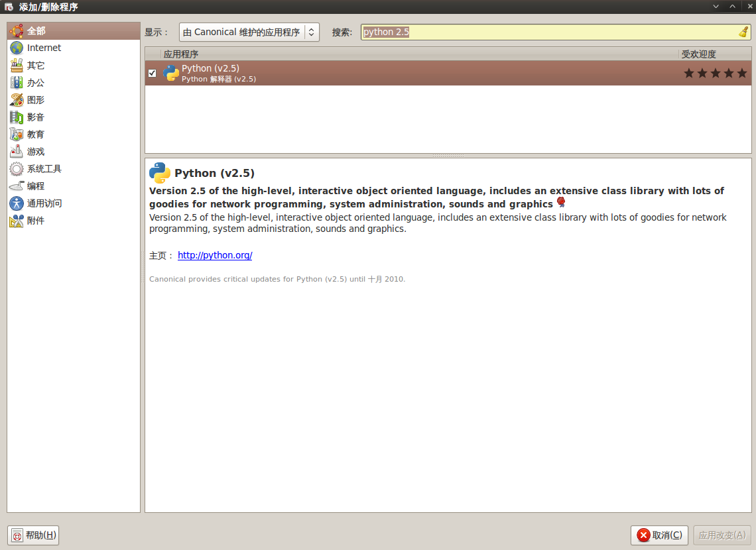The width and height of the screenshot is (756, 550).
Task: Click the 办公 office category icon
Action: click(17, 82)
